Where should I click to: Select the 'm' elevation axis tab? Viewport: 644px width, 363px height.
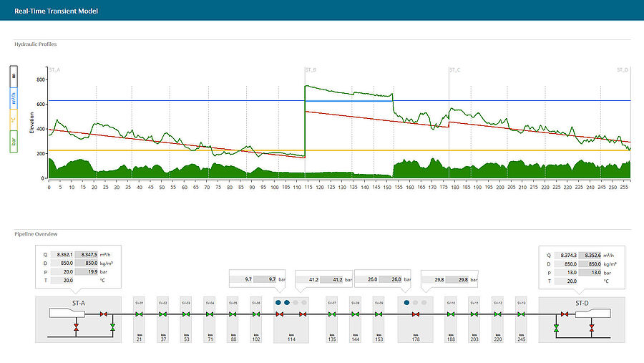(x=14, y=77)
